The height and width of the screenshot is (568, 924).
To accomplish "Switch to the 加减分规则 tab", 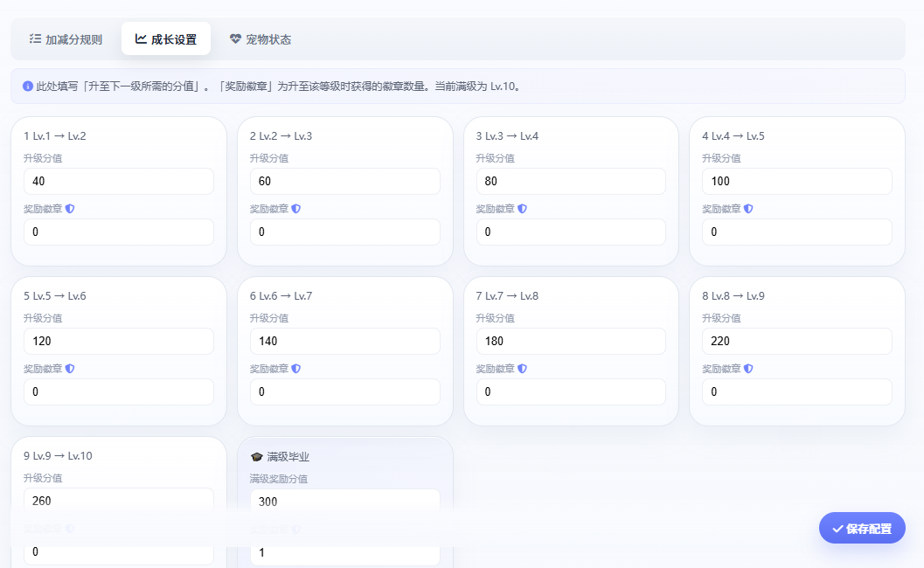I will (66, 39).
